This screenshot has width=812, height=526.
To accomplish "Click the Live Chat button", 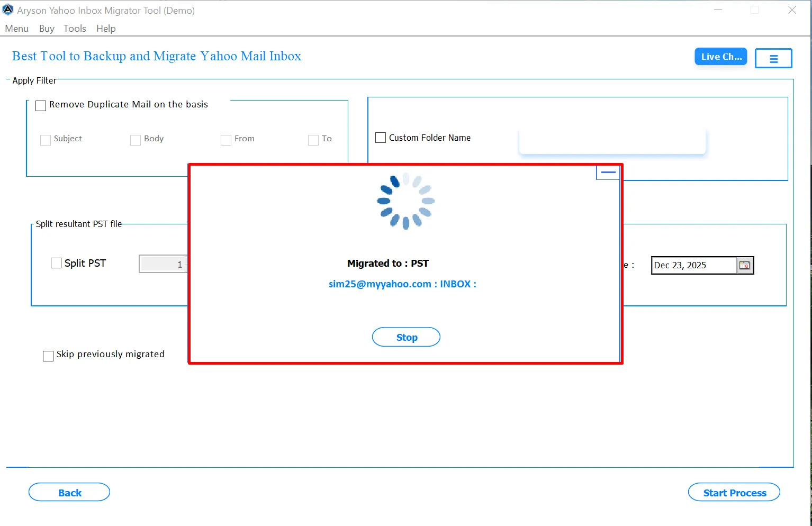I will (x=721, y=57).
